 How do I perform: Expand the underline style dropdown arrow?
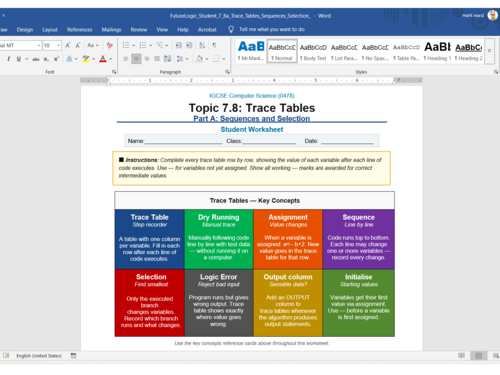click(x=26, y=59)
